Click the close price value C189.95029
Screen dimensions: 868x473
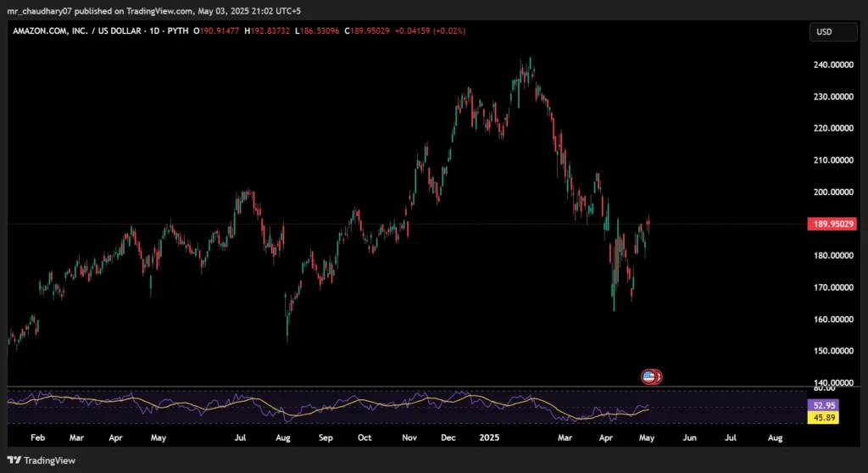click(x=366, y=31)
